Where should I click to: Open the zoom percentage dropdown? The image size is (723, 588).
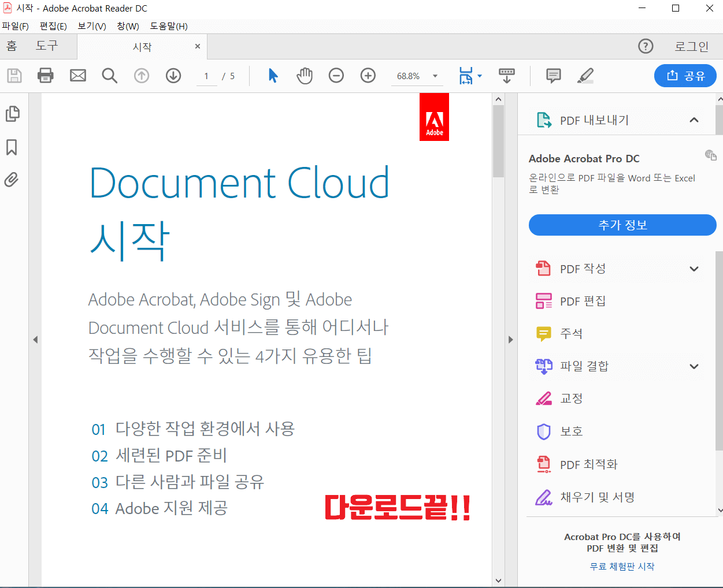click(435, 76)
